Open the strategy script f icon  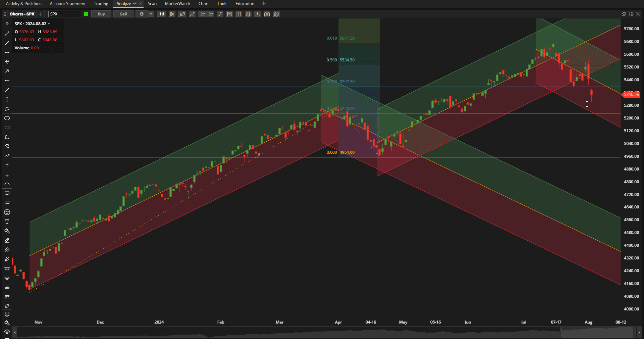point(220,14)
